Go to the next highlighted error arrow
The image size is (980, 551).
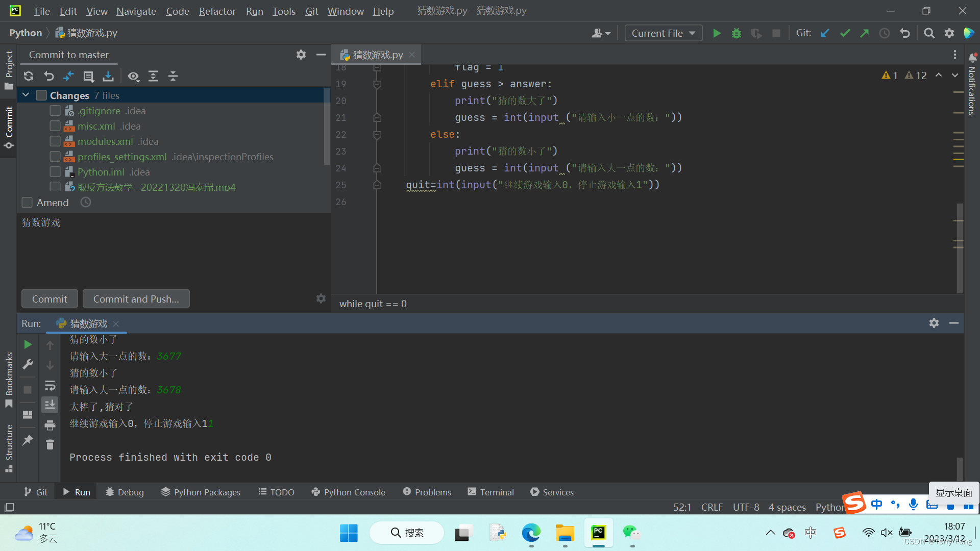click(955, 75)
